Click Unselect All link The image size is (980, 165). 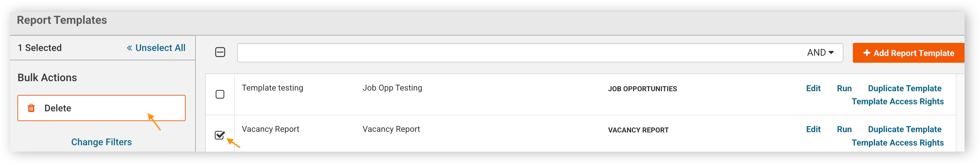(x=156, y=48)
